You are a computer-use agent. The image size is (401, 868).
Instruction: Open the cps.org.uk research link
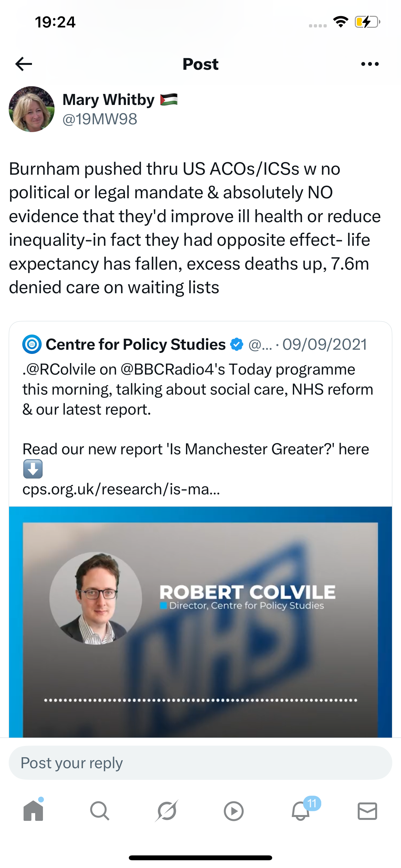point(121,489)
